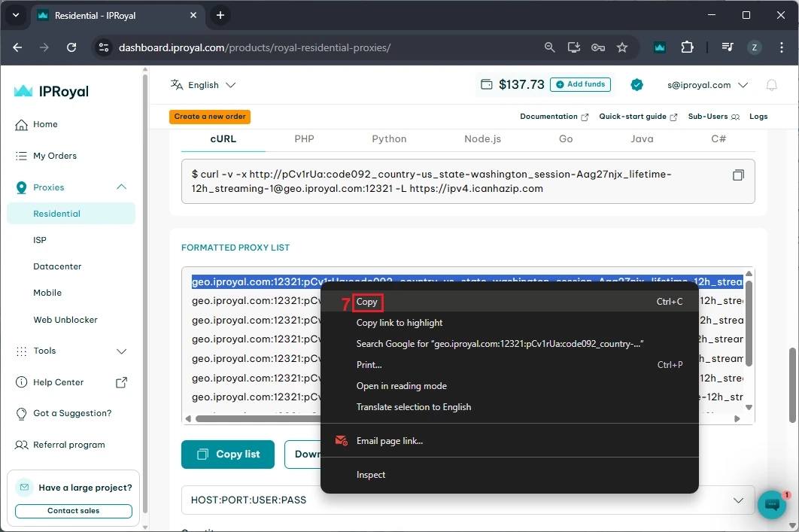Click the notification bell icon
Viewport: 799px width, 532px height.
771,85
